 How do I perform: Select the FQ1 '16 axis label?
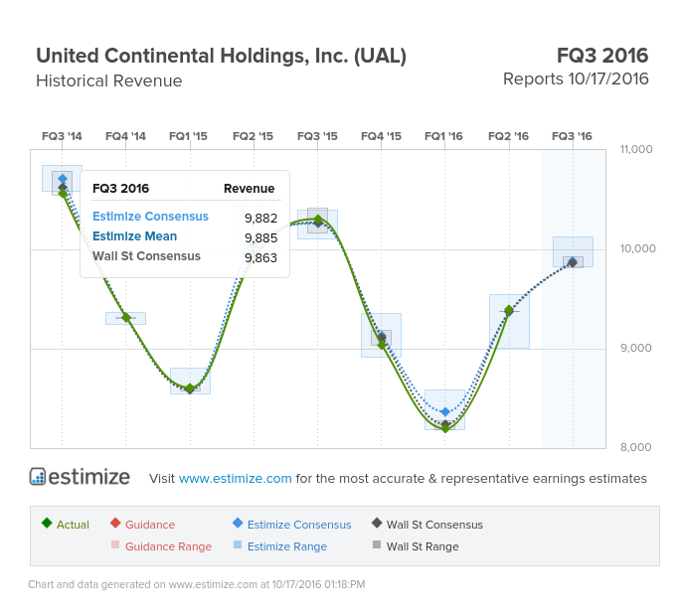443,136
